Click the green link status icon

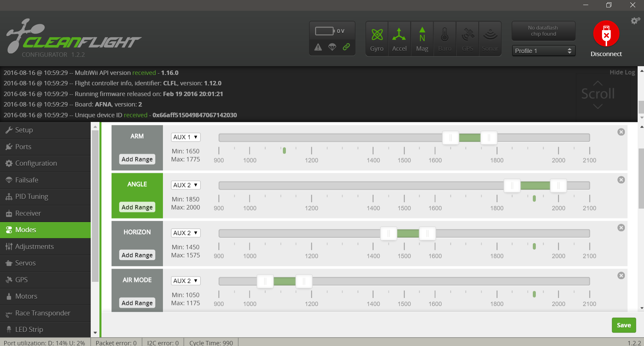pos(346,47)
